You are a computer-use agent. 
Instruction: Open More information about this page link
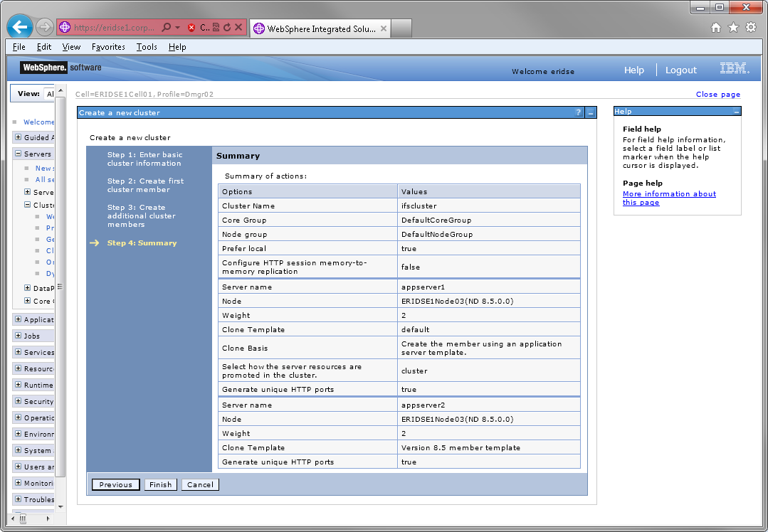coord(669,198)
